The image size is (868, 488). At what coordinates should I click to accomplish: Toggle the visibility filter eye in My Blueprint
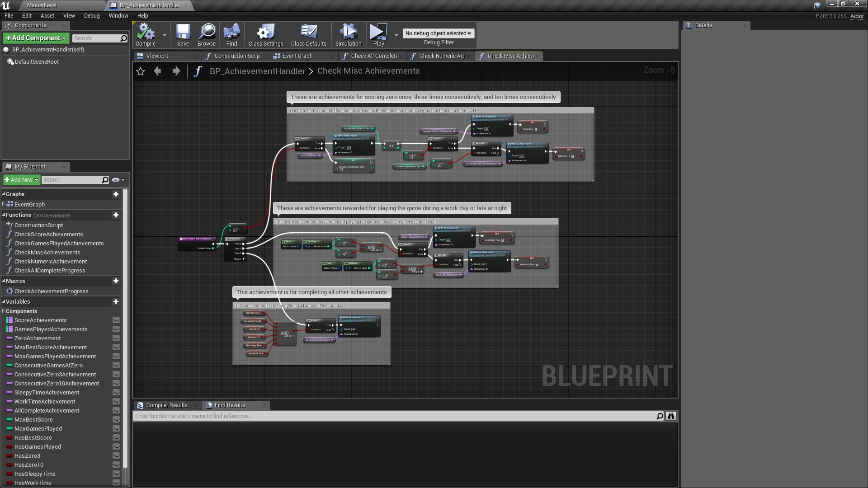pos(115,179)
